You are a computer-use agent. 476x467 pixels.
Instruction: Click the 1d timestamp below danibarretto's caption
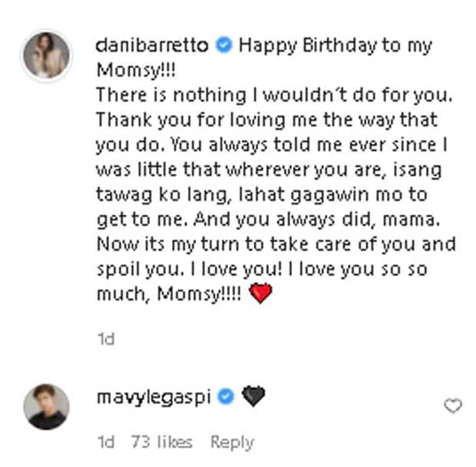tap(106, 339)
